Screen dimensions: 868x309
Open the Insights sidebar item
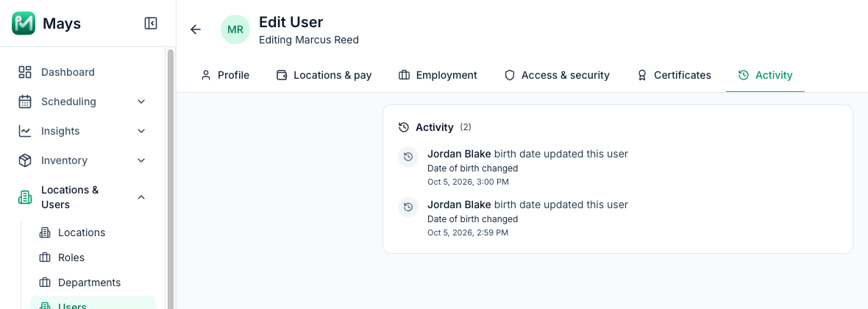coord(83,131)
